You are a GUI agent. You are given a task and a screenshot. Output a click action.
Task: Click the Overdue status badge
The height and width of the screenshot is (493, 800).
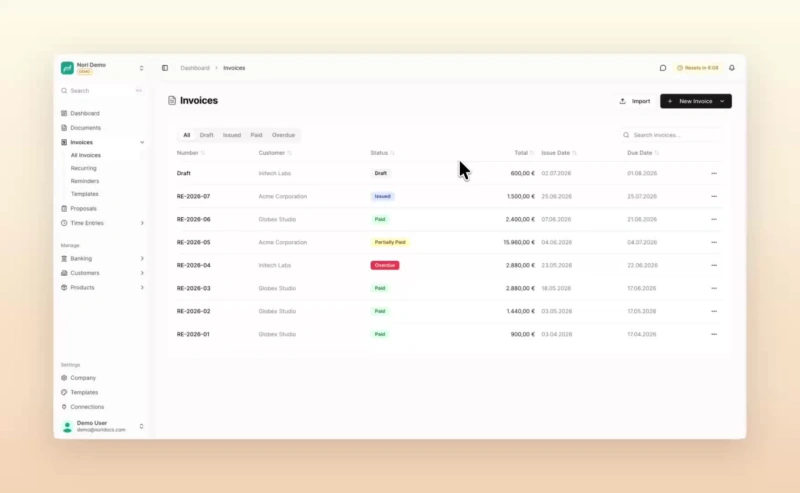click(385, 265)
